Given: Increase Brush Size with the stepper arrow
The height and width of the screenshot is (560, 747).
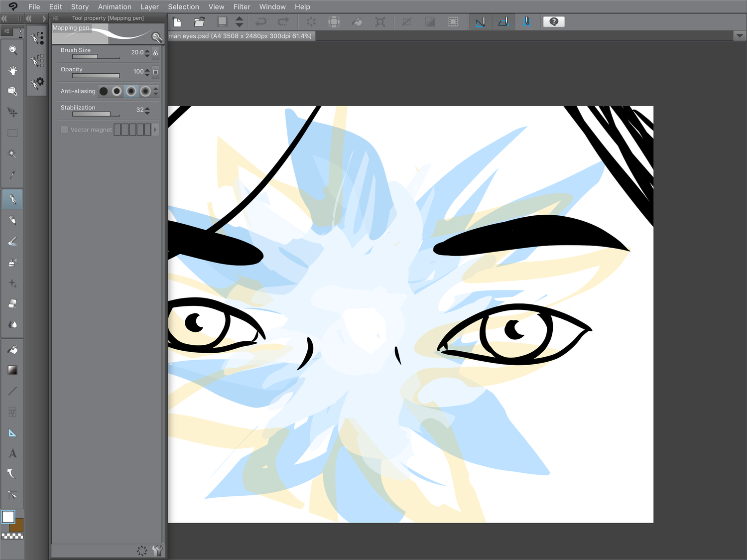Looking at the screenshot, I should click(x=147, y=50).
